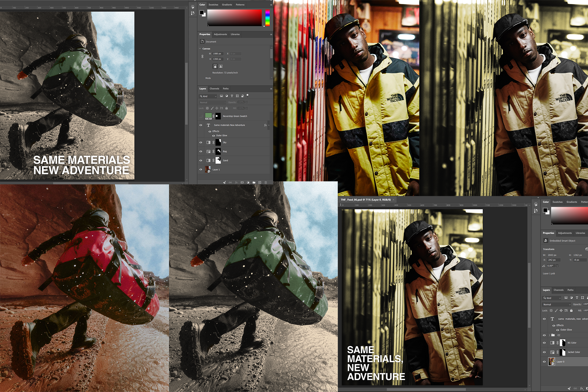Collapse the Canvas section in Properties
588x392 pixels.
[x=200, y=48]
